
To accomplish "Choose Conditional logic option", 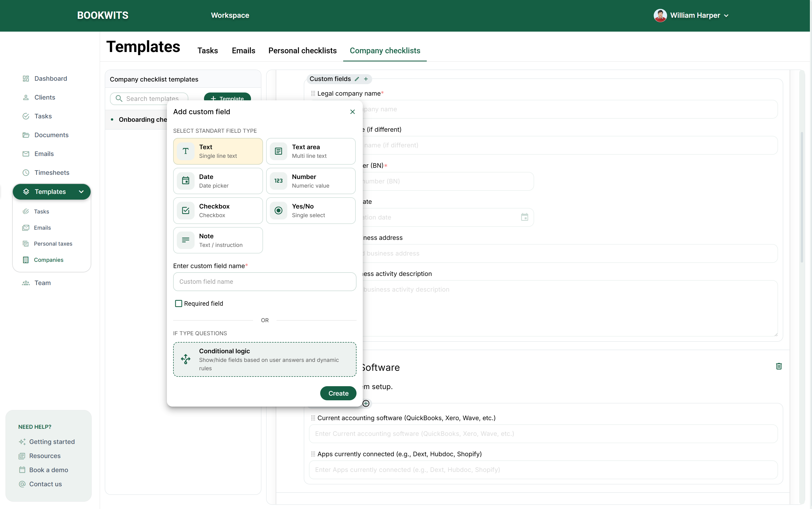I will pos(265,359).
